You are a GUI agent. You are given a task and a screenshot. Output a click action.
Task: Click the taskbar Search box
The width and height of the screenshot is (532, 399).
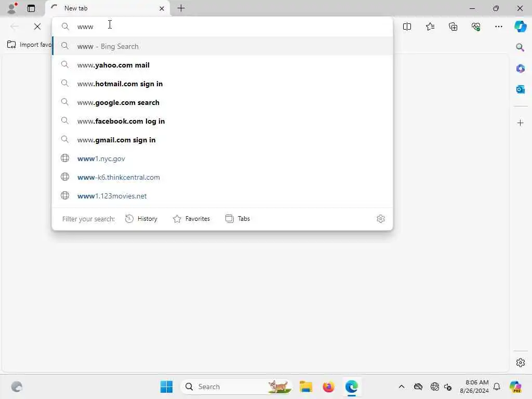(x=236, y=387)
